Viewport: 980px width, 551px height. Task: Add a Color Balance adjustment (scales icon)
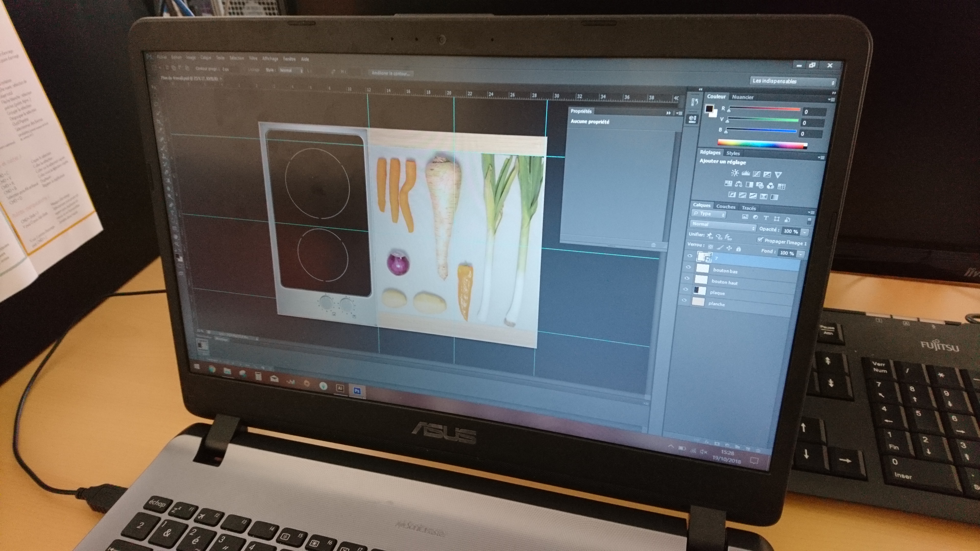[x=738, y=184]
